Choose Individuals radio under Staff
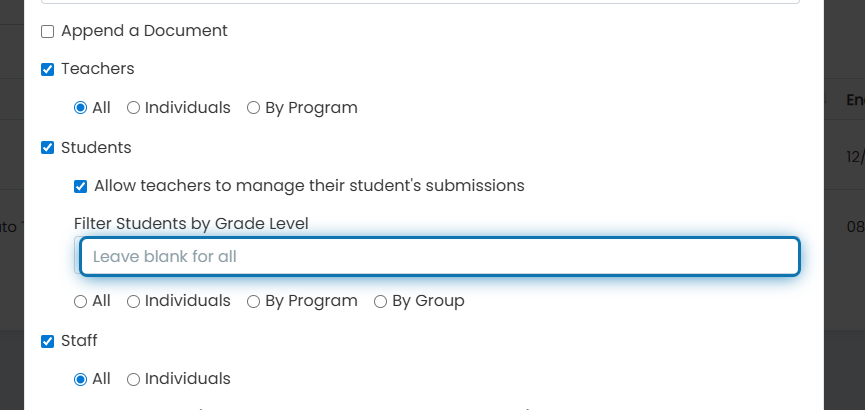 [x=134, y=380]
